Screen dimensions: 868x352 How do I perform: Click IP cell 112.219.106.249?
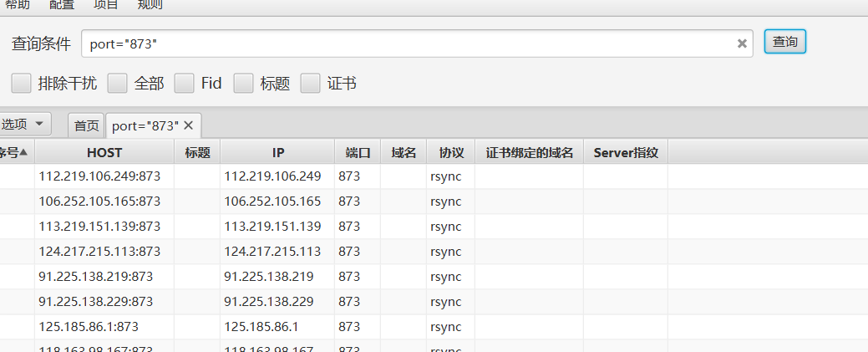click(x=272, y=176)
